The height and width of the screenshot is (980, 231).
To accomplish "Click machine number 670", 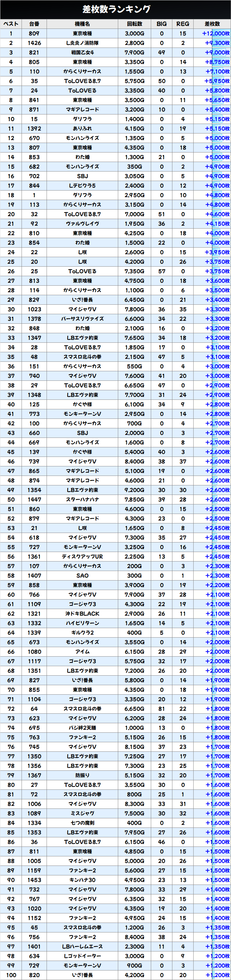I will click(x=34, y=138).
